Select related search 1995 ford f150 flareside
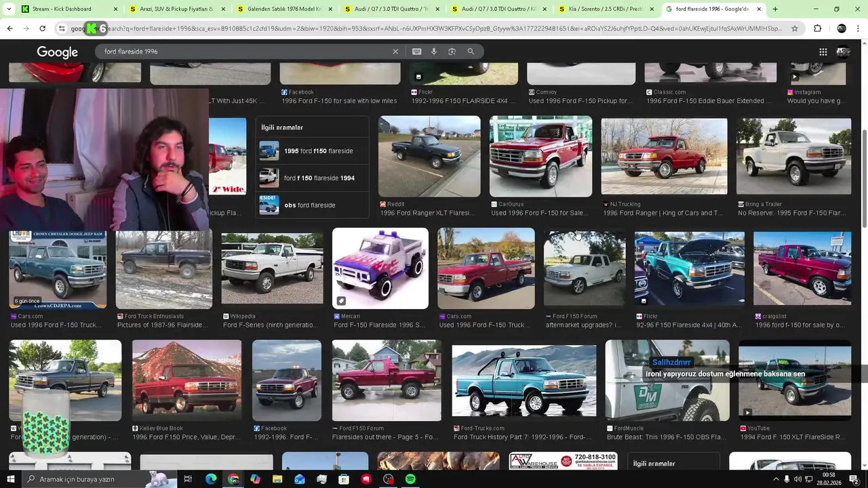The image size is (868, 488). coord(313,150)
